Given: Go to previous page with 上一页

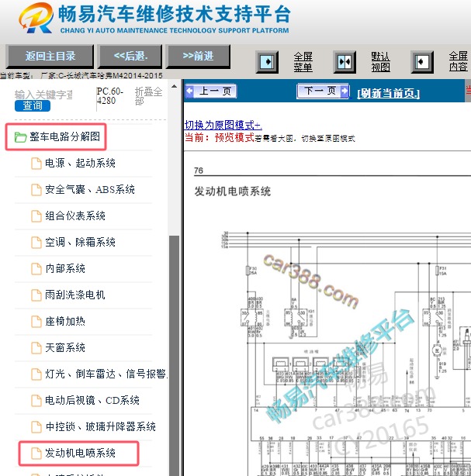Looking at the screenshot, I should 211,91.
